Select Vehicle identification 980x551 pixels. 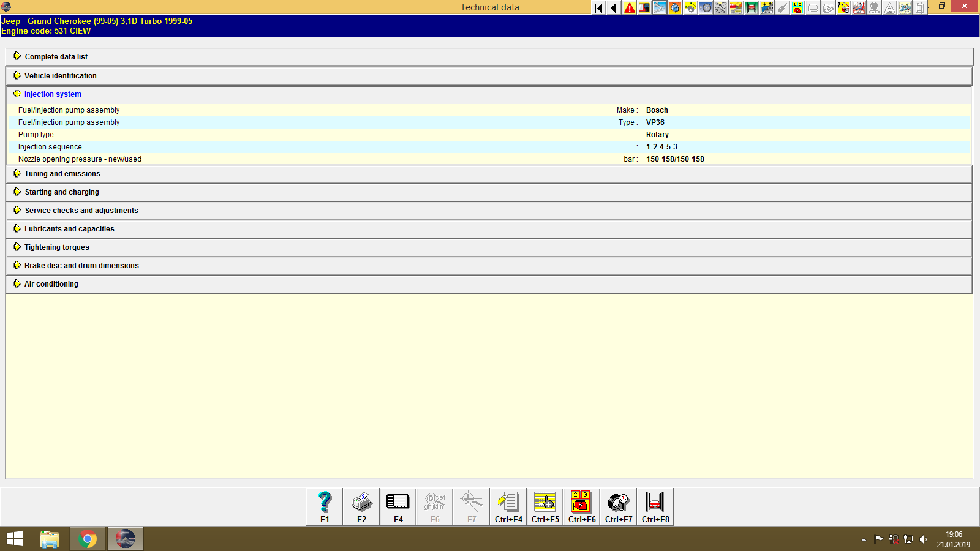60,75
